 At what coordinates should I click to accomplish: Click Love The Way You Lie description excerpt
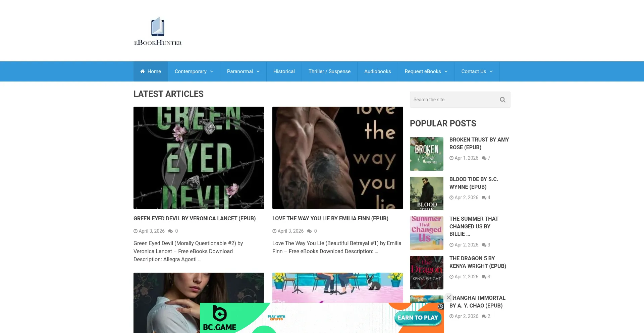pyautogui.click(x=337, y=247)
